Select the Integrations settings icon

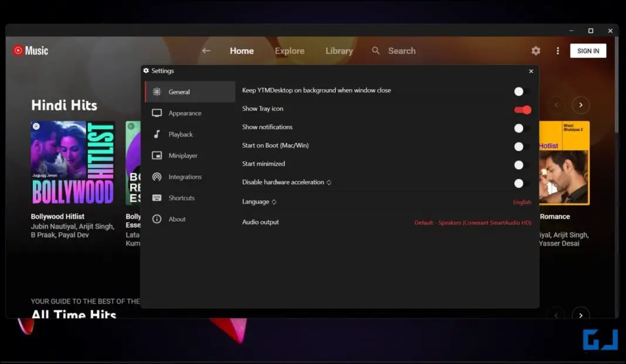(156, 176)
